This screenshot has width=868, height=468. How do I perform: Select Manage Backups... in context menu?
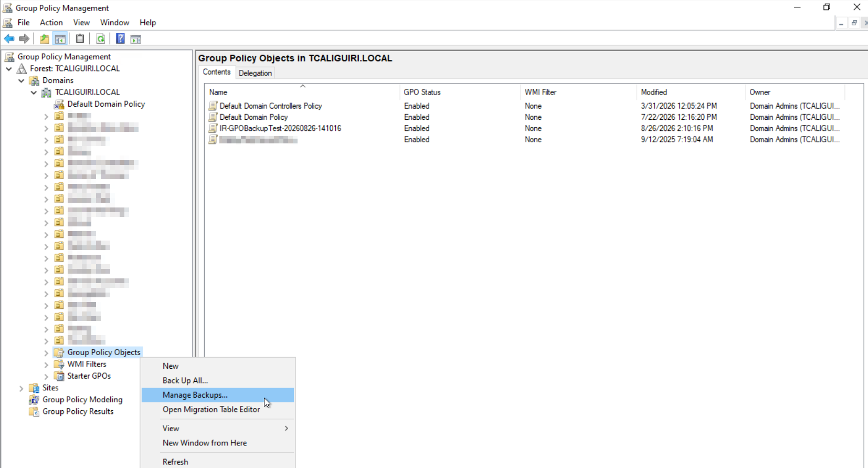(218, 395)
